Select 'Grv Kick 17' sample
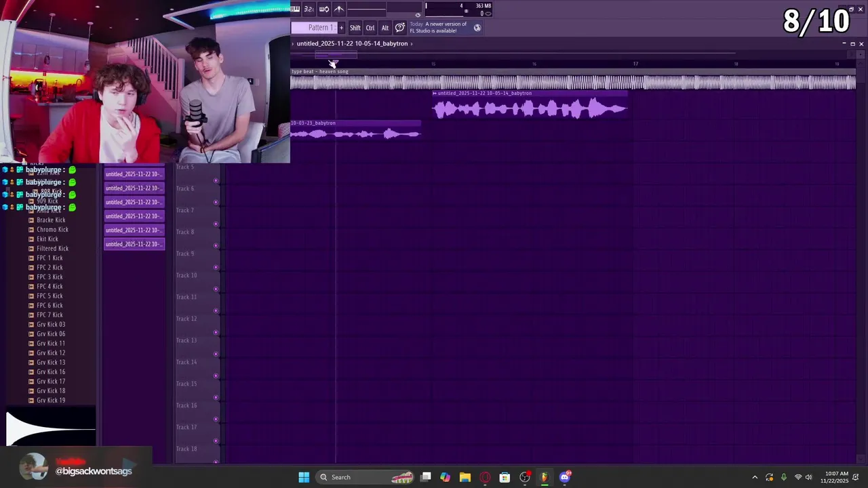Viewport: 868px width, 488px height. [x=51, y=382]
